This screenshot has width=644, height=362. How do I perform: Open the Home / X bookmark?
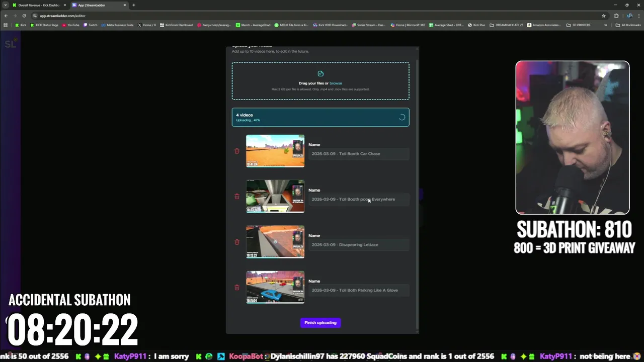(x=146, y=25)
